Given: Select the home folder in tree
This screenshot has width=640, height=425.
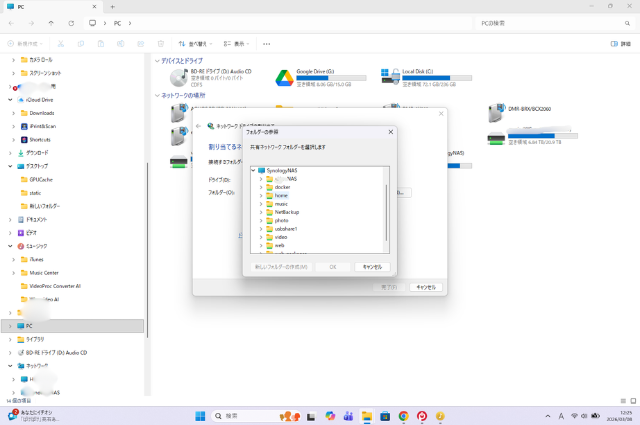Looking at the screenshot, I should (x=281, y=195).
